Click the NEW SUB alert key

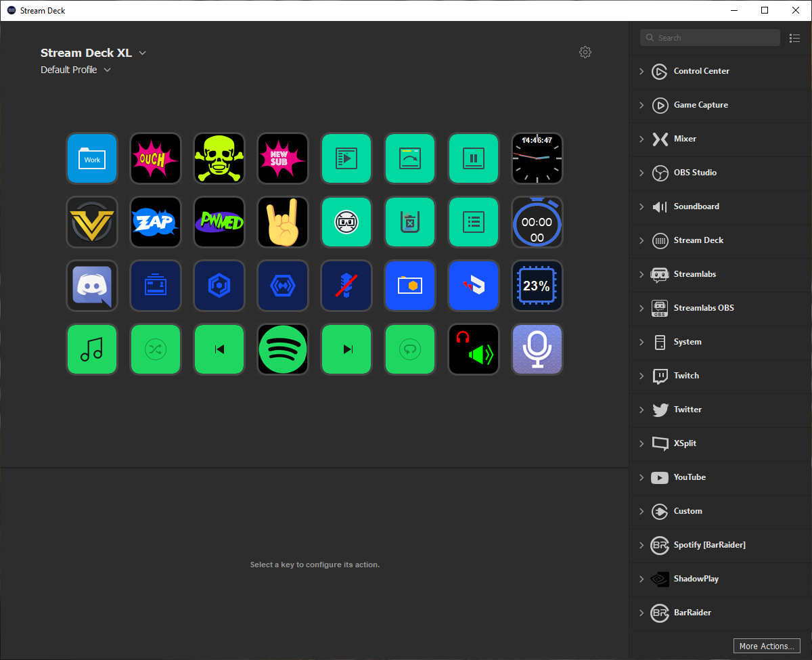(283, 158)
